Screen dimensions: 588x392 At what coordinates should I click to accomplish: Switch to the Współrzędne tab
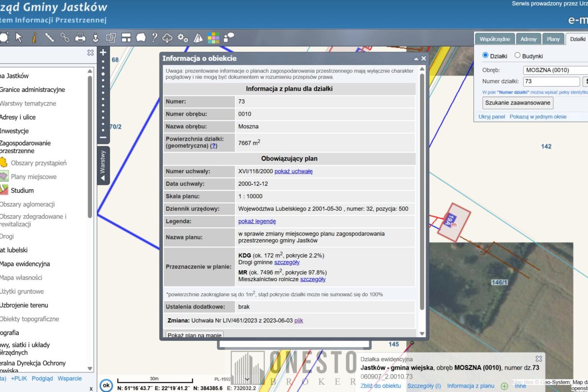(495, 39)
